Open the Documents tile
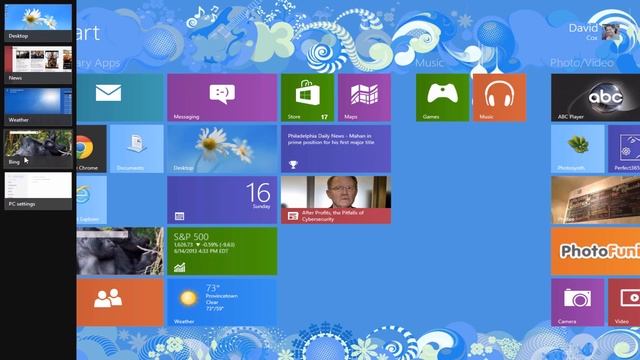Viewport: 640px width, 360px height. click(x=137, y=149)
